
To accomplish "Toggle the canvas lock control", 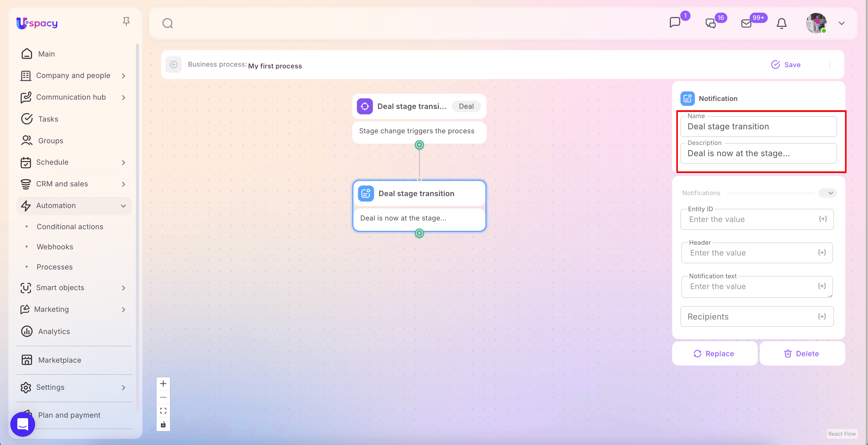I will (163, 424).
